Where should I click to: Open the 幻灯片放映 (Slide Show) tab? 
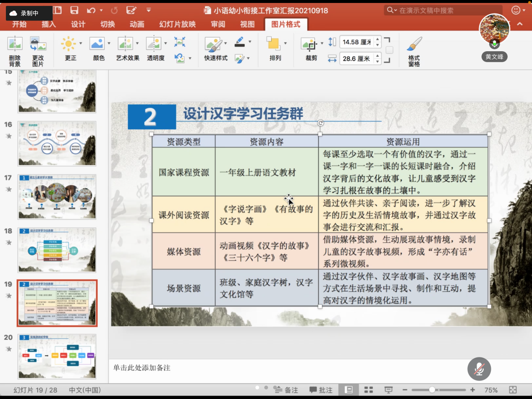point(178,24)
